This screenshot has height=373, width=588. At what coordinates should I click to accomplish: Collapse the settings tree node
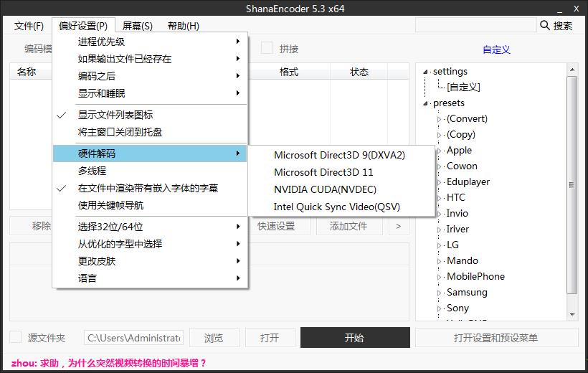point(425,72)
